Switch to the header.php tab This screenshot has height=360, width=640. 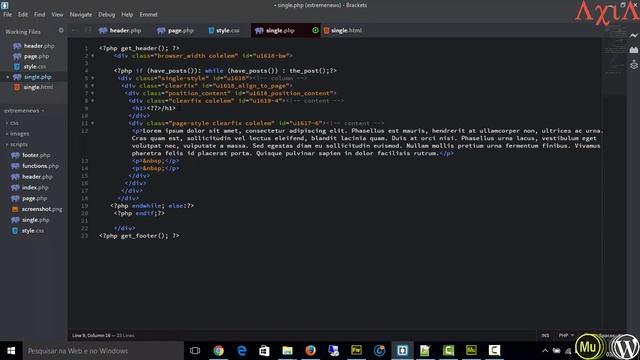[x=120, y=30]
